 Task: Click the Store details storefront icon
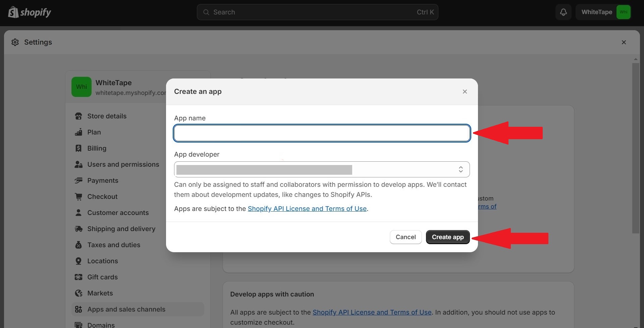[78, 116]
